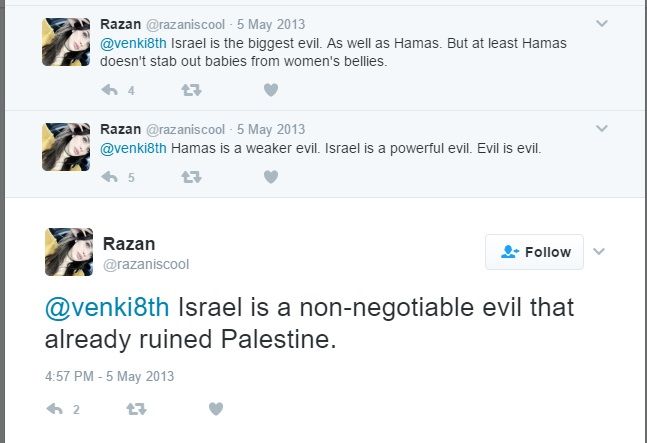Retweet the main tweet at bottom

[136, 409]
